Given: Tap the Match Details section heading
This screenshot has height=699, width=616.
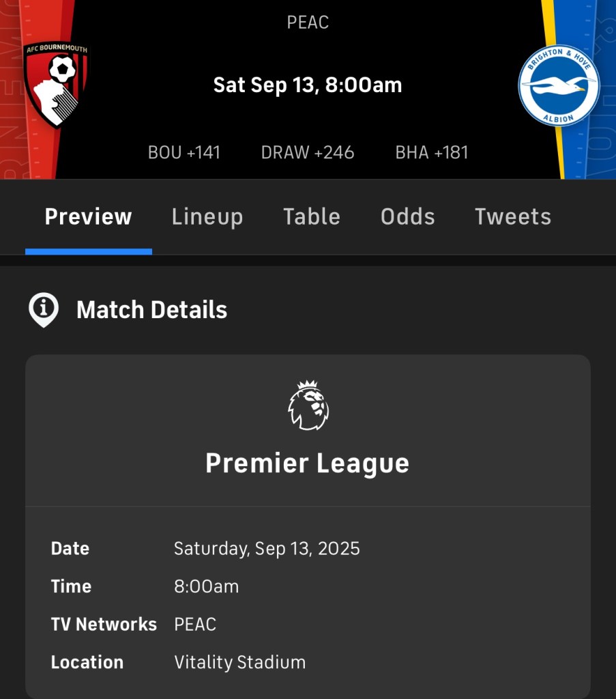Looking at the screenshot, I should 151,310.
